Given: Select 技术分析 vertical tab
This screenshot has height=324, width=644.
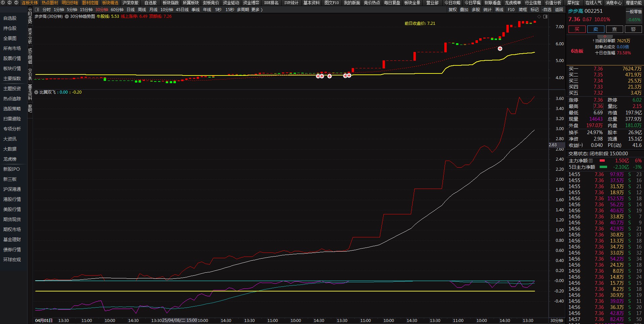Looking at the screenshot, I should [30, 36].
